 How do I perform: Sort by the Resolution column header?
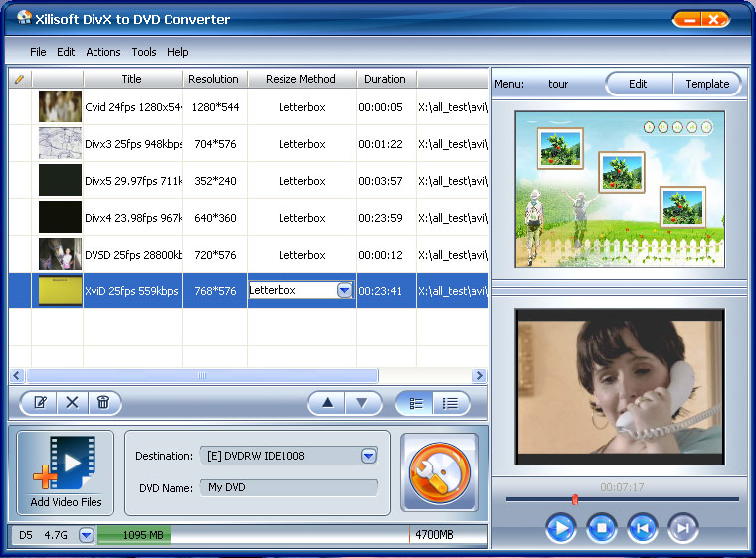[x=214, y=79]
